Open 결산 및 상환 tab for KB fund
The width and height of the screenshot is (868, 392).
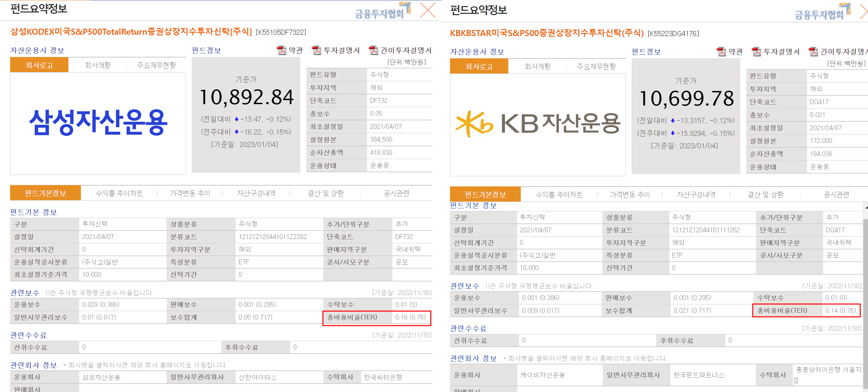point(766,194)
